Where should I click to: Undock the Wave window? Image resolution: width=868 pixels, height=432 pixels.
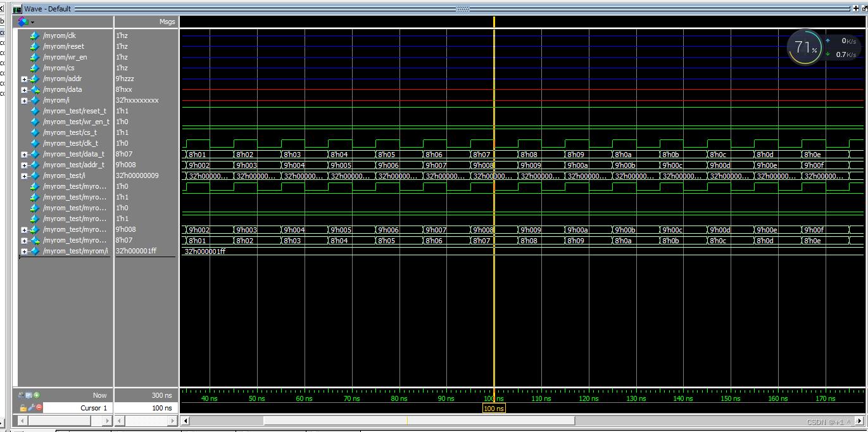coord(864,9)
